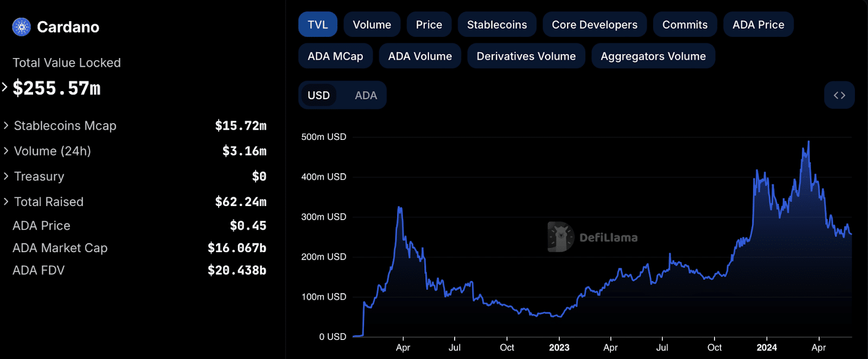Open the embed chart code icon
868x359 pixels.
[839, 95]
